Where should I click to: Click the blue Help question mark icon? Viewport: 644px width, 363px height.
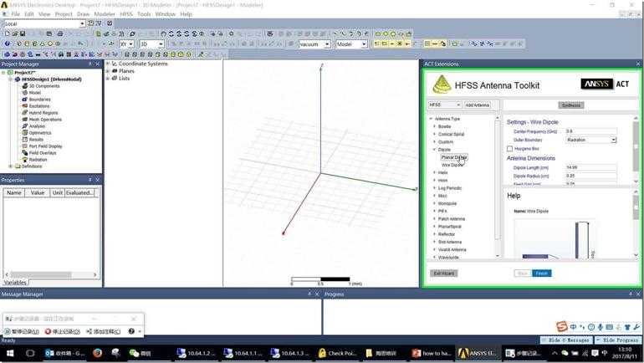point(7,43)
